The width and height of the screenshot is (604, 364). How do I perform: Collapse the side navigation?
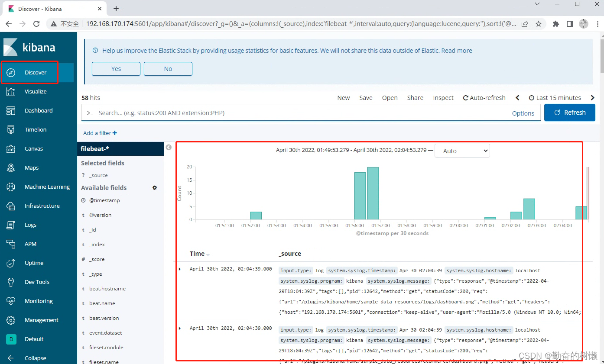coord(35,358)
